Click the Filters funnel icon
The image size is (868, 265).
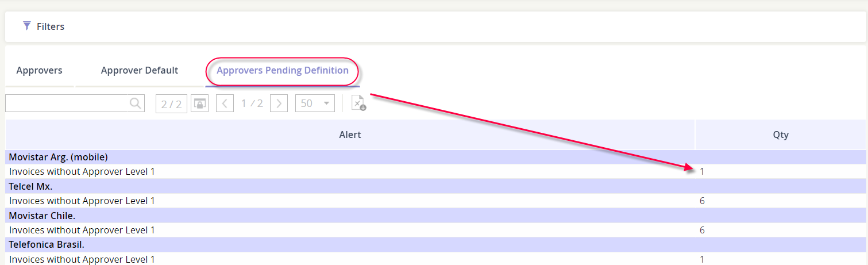pyautogui.click(x=26, y=26)
